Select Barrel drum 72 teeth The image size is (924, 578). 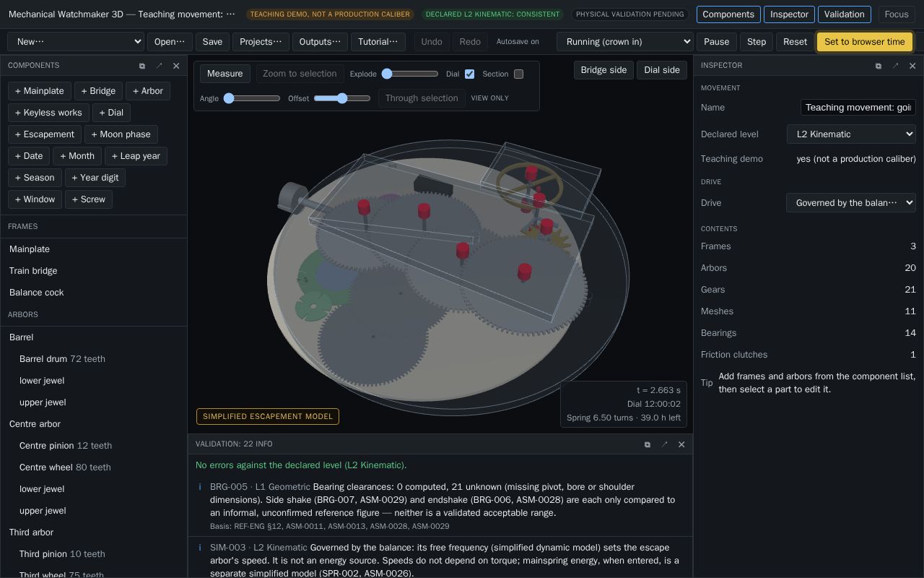click(94, 359)
